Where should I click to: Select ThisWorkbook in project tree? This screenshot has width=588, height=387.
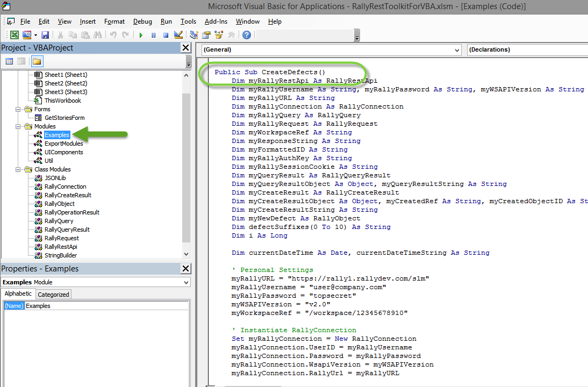[x=63, y=101]
